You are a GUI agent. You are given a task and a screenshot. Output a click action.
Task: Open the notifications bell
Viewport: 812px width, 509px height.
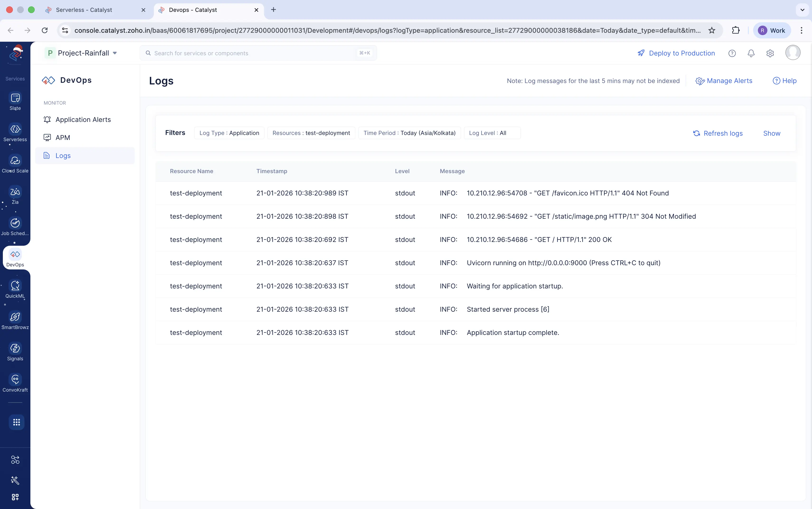[x=751, y=53]
